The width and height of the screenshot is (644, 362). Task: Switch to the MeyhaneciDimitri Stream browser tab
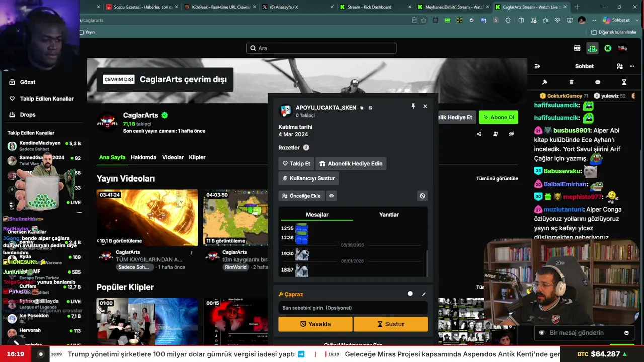click(x=450, y=7)
